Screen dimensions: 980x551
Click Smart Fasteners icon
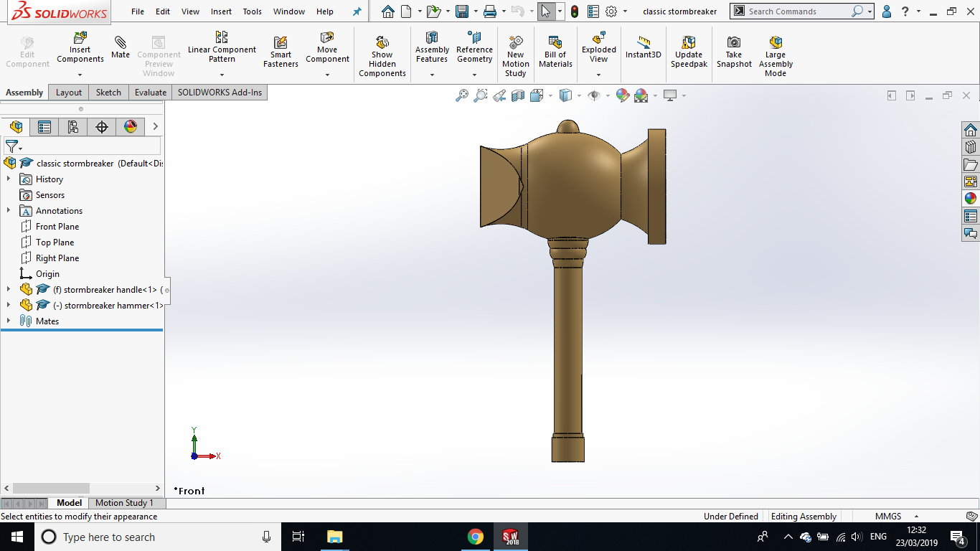281,52
